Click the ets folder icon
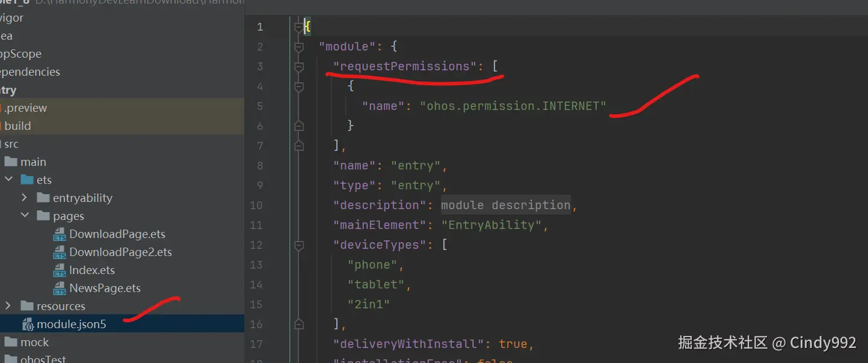Viewport: 868px width, 363px height. [x=27, y=180]
